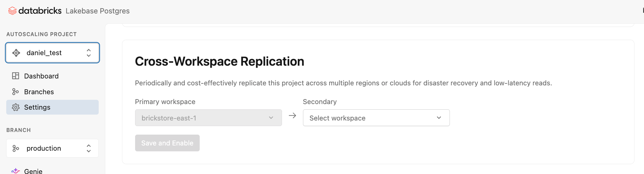Viewport: 644px width, 174px height.
Task: Open the Select workspace dropdown
Action: point(376,118)
